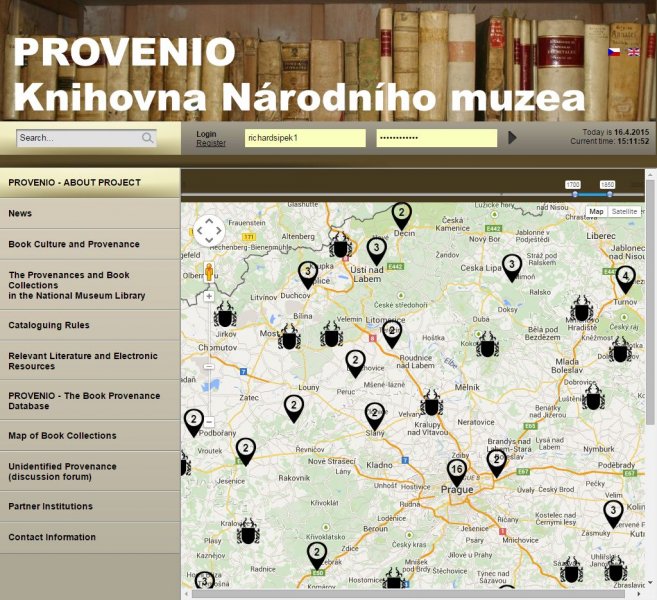The width and height of the screenshot is (657, 600).
Task: Open cluster marker 2 near Brandýs nad Labem
Action: 497,463
